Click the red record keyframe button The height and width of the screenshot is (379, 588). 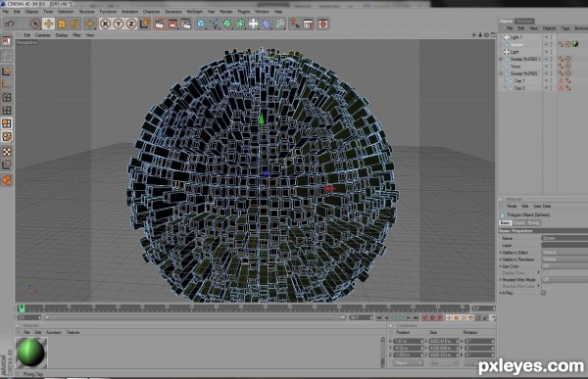click(425, 318)
